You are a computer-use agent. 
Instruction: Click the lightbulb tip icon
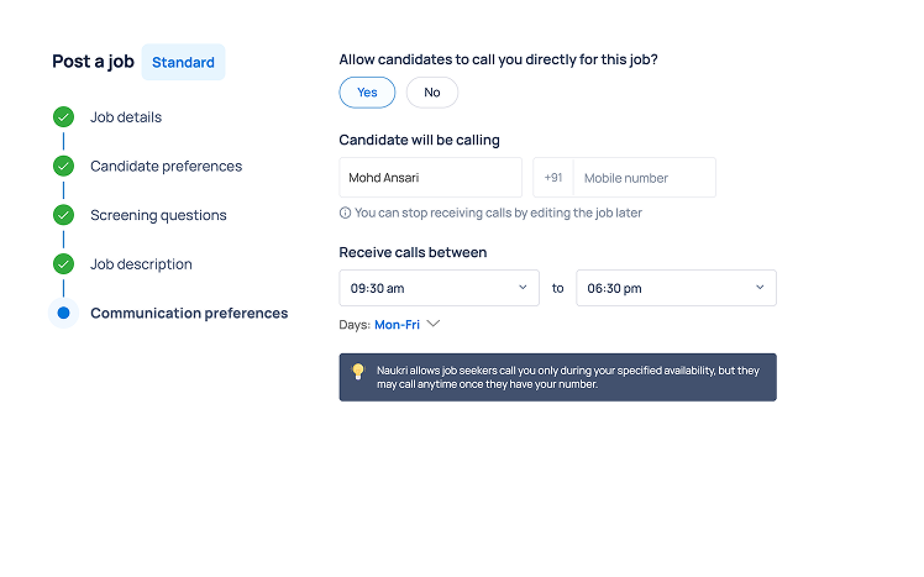click(358, 371)
